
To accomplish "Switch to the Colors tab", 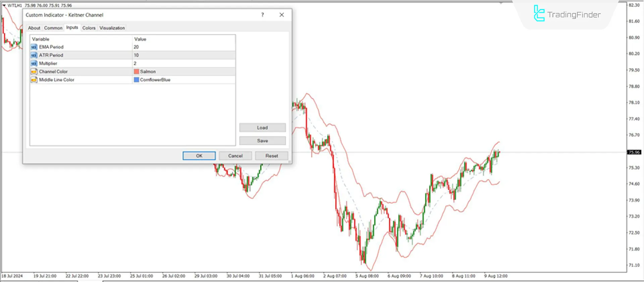I will (89, 28).
